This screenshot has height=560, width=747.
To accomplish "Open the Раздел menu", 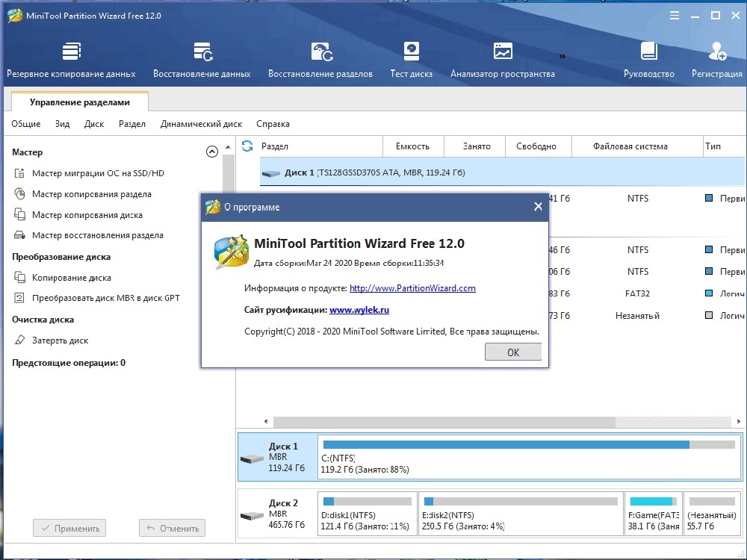I will tap(132, 124).
